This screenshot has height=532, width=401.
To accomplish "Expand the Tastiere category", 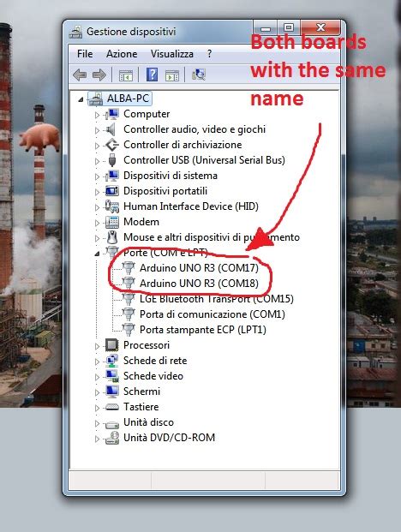I will click(97, 408).
